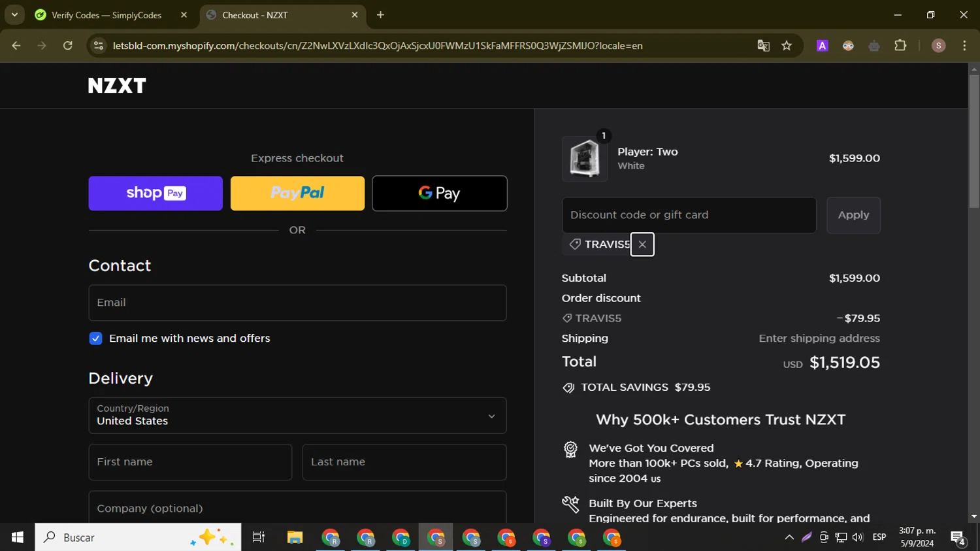Switch to Verify Codes SimplyCodes tab

(x=106, y=15)
